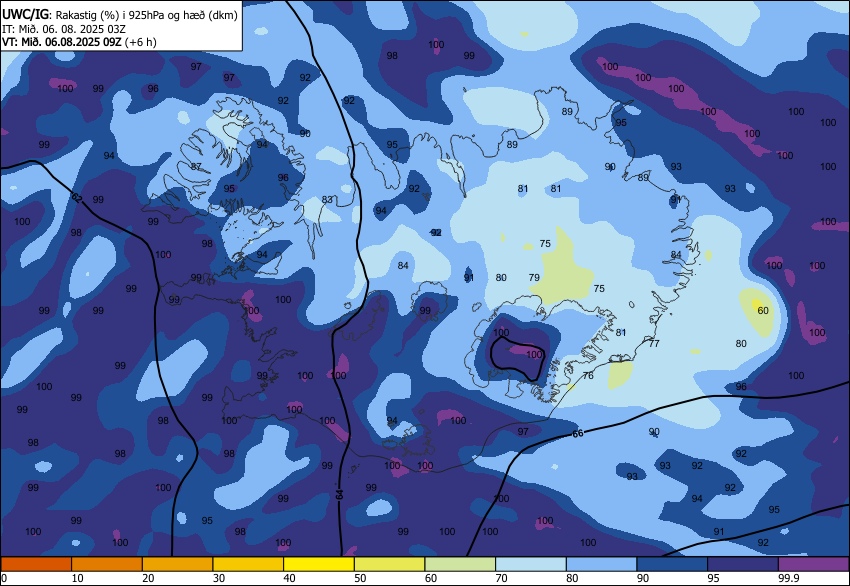850x586 pixels.
Task: Select the 90–95 medium blue legend swatch
Action: (x=672, y=564)
